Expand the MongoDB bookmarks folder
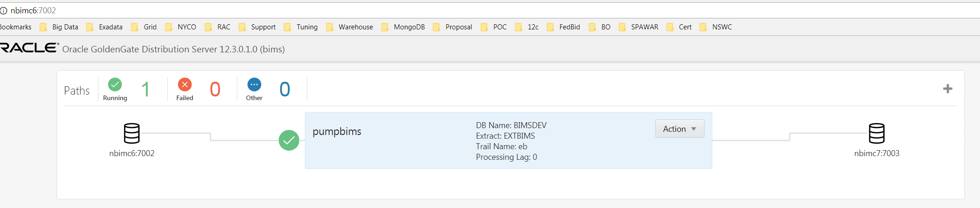This screenshot has height=208, width=980. 403,27
